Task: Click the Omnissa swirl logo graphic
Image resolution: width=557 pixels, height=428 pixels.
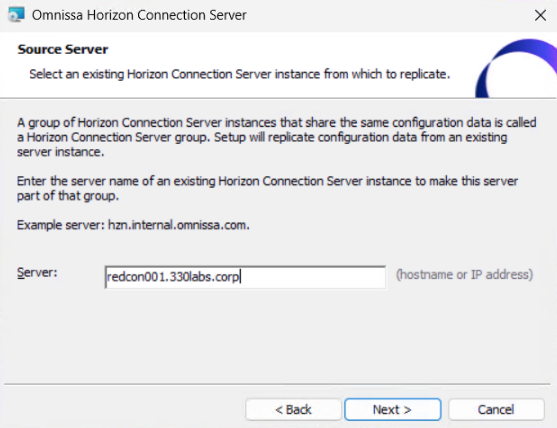Action: [516, 68]
